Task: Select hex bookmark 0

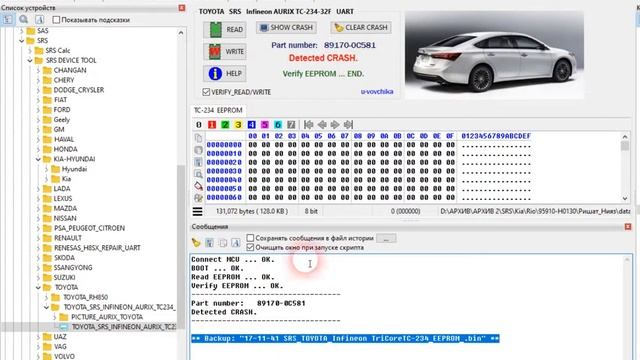Action: pyautogui.click(x=198, y=124)
